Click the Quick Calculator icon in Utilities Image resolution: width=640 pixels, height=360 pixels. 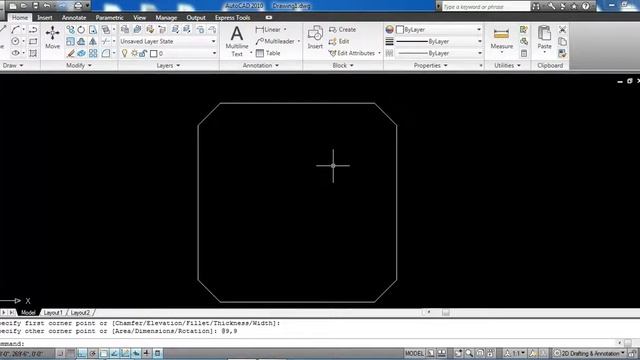point(524,53)
